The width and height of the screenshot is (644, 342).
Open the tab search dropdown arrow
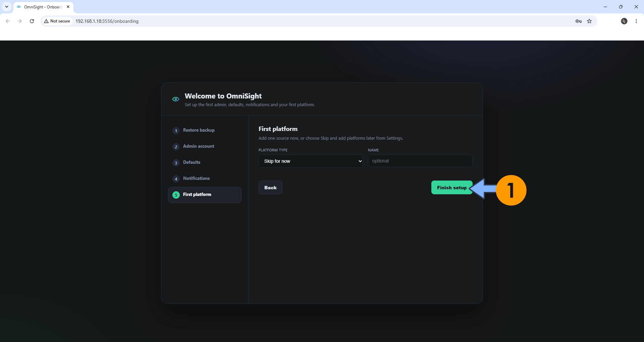[x=7, y=7]
